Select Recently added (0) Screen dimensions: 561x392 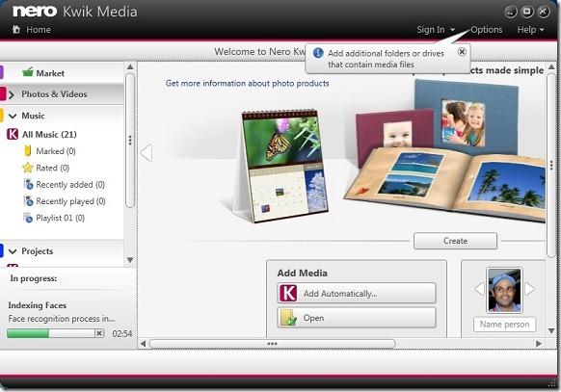pos(70,185)
